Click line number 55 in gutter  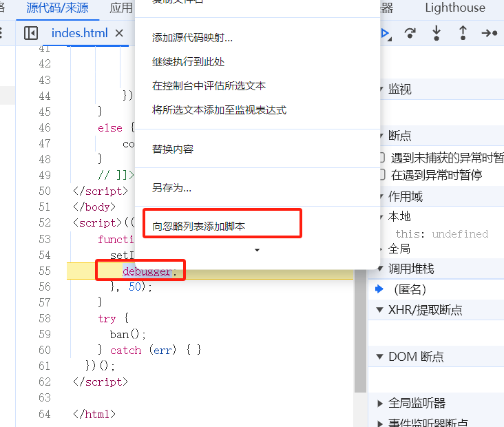click(x=45, y=271)
